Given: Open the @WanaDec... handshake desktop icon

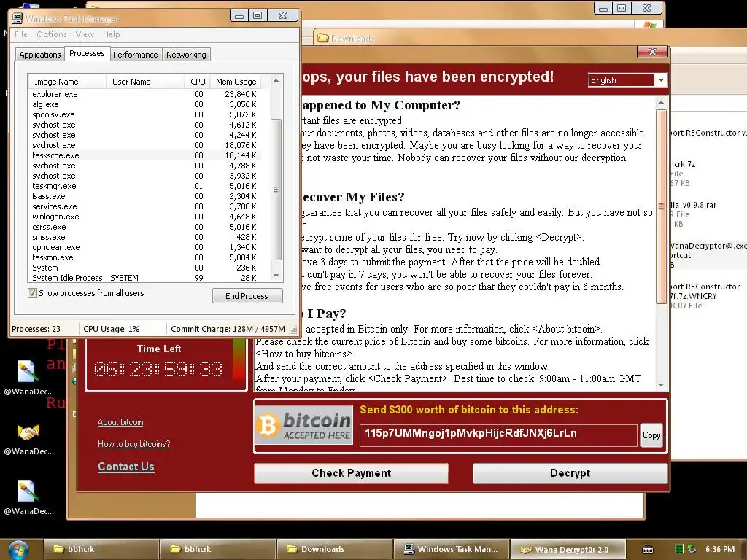Looking at the screenshot, I should [x=28, y=432].
